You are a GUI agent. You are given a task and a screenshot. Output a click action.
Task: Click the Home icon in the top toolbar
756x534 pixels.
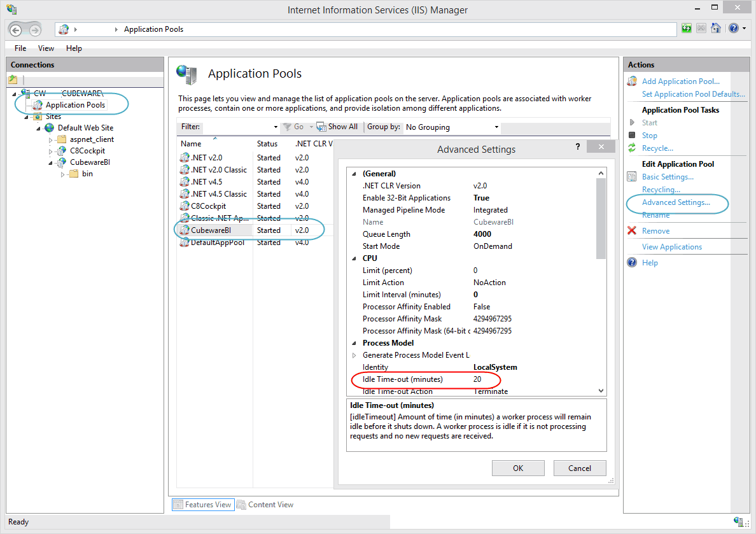coord(716,29)
